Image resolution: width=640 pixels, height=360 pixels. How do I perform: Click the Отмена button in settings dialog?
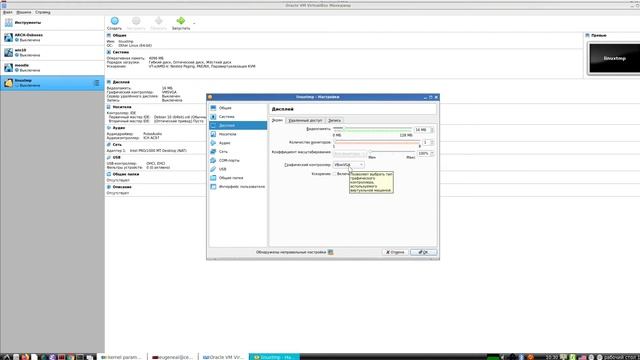point(395,252)
